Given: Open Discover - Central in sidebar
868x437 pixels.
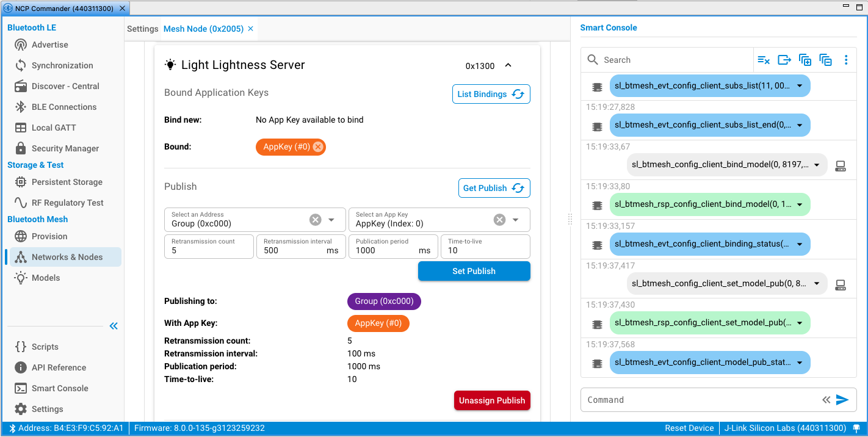Looking at the screenshot, I should (x=65, y=86).
